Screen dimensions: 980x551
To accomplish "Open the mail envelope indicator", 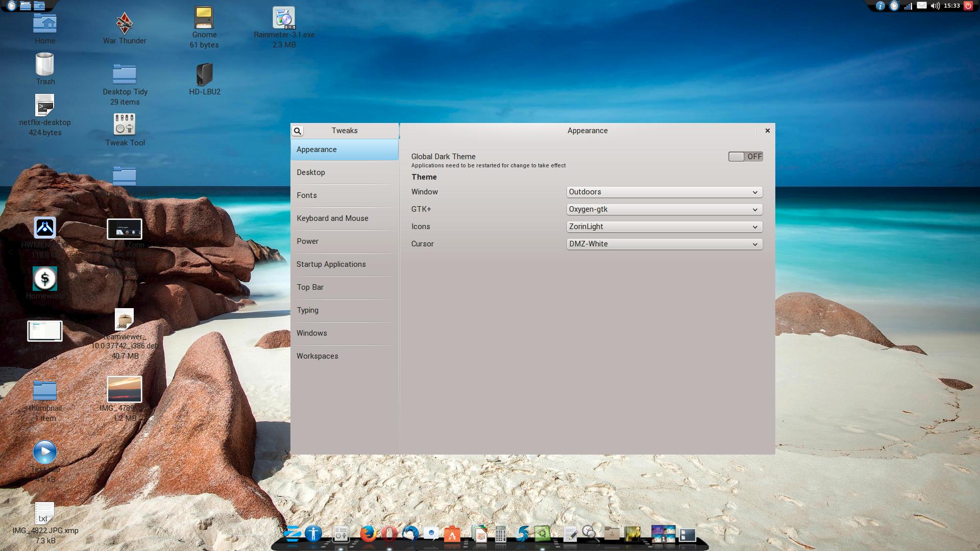I will tap(921, 6).
